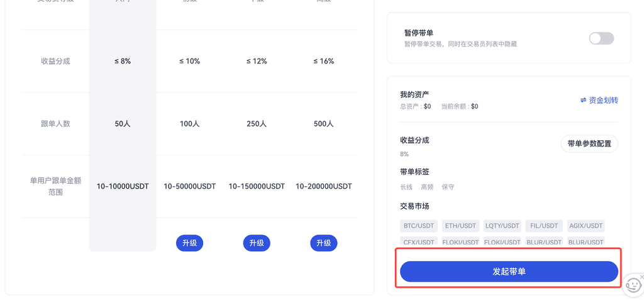Image resolution: width=644 pixels, height=300 pixels.
Task: Close the floating support widget
Action: pos(641,277)
